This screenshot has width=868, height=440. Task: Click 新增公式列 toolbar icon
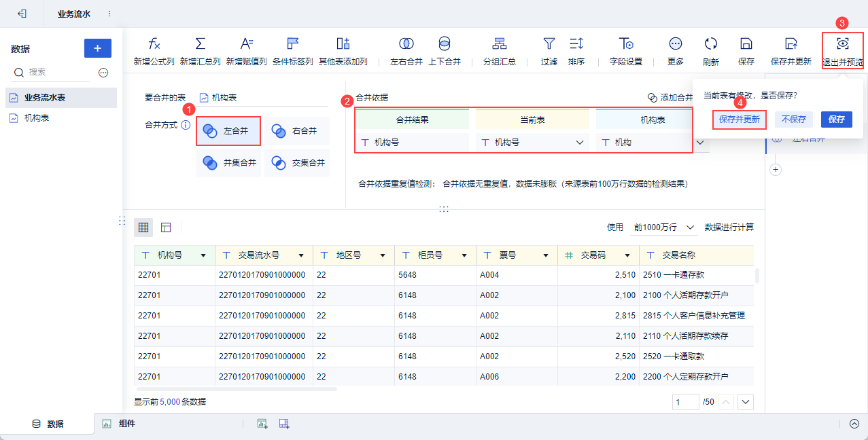point(154,44)
